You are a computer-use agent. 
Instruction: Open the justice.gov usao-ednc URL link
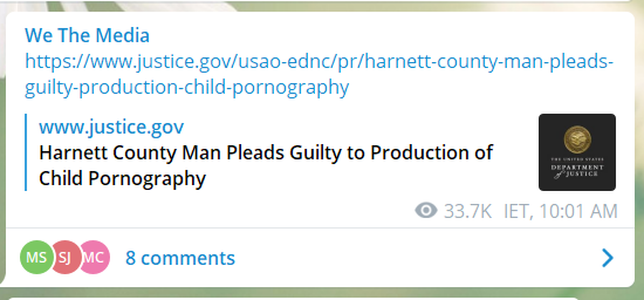tap(319, 62)
